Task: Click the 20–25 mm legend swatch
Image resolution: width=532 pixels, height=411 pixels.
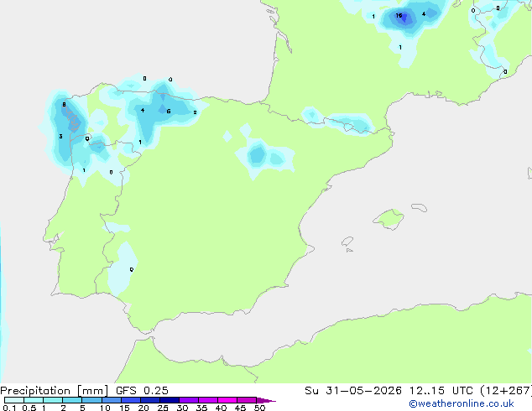Action: coord(149,400)
